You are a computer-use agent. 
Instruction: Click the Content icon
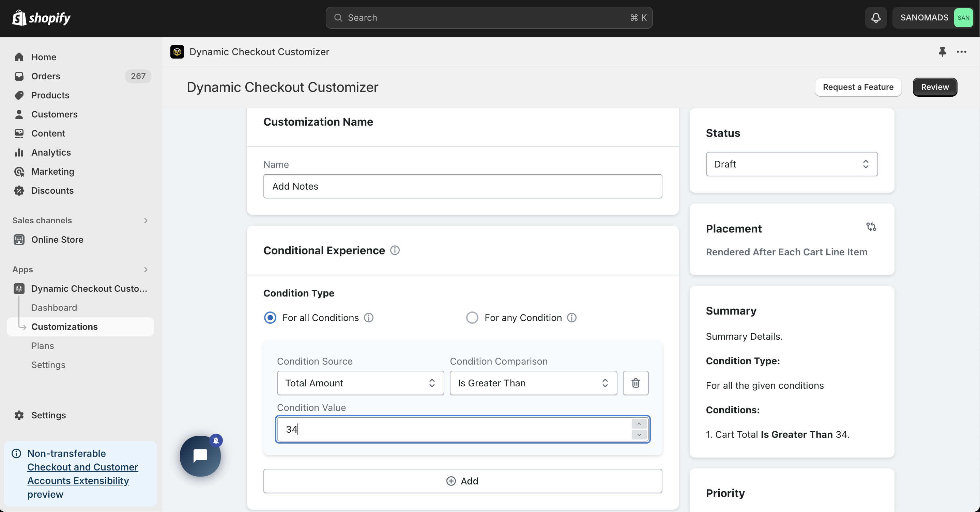point(19,133)
